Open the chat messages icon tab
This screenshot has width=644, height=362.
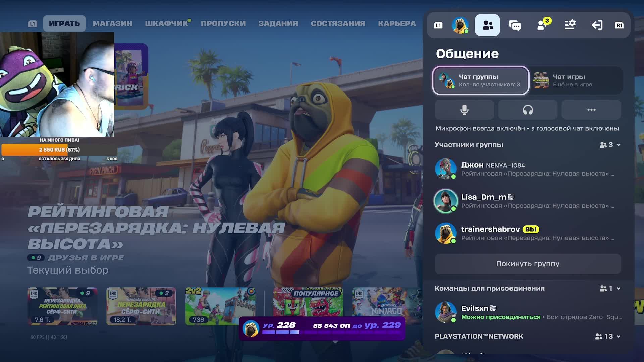tap(515, 25)
